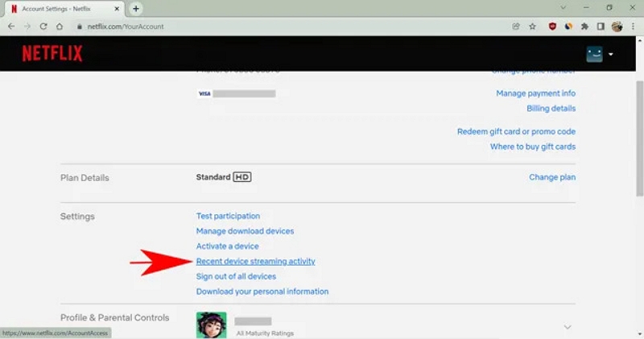View site security lock information
The width and height of the screenshot is (644, 339).
[x=80, y=27]
